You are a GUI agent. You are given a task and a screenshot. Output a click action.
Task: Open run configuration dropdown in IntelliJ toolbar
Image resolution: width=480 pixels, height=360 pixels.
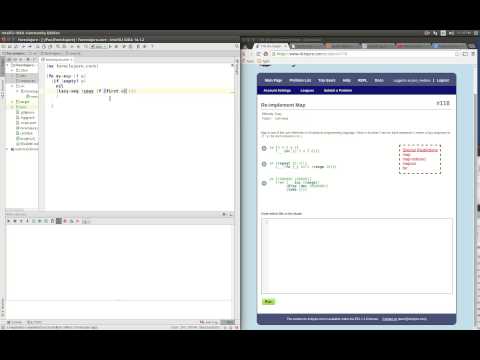click(x=98, y=46)
